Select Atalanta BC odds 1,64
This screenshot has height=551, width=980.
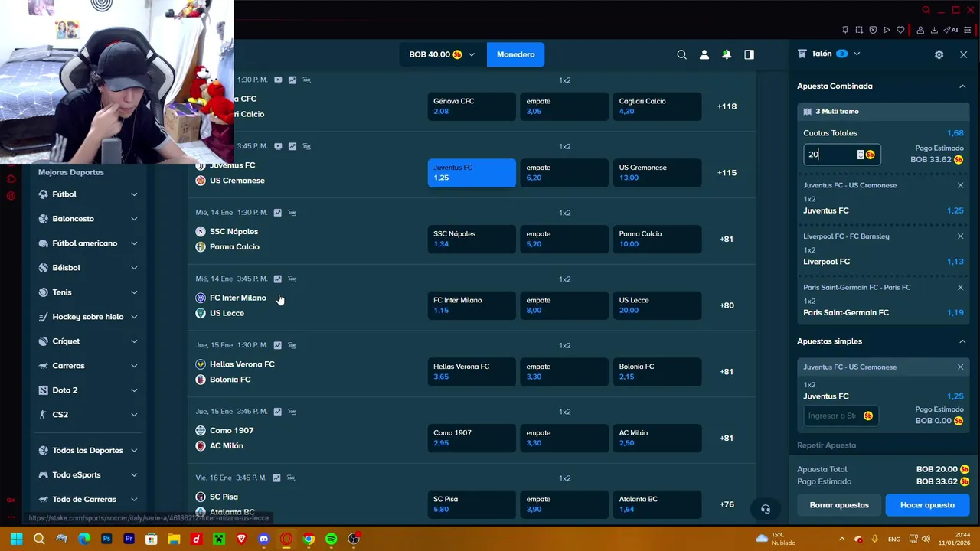pos(657,504)
